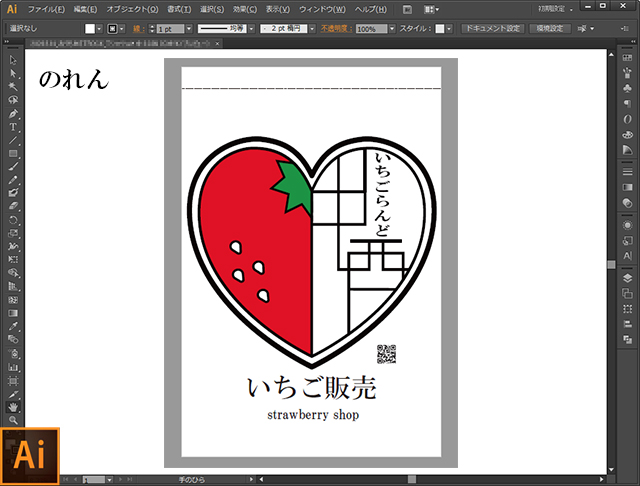The image size is (640, 486).
Task: Select the Direct Selection tool
Action: click(x=13, y=74)
